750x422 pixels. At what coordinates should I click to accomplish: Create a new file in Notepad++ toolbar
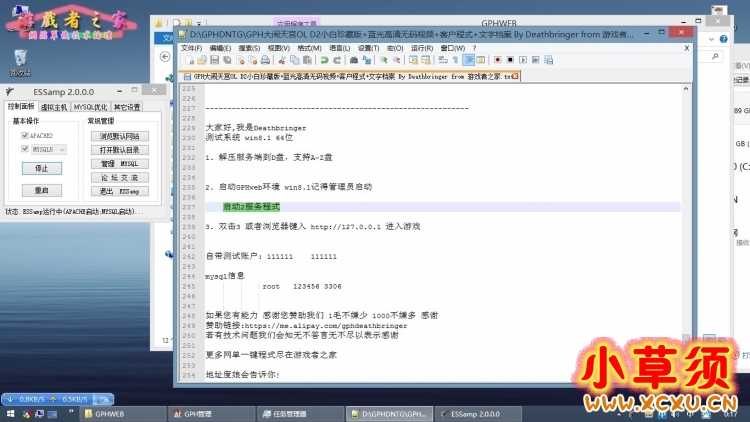click(189, 60)
